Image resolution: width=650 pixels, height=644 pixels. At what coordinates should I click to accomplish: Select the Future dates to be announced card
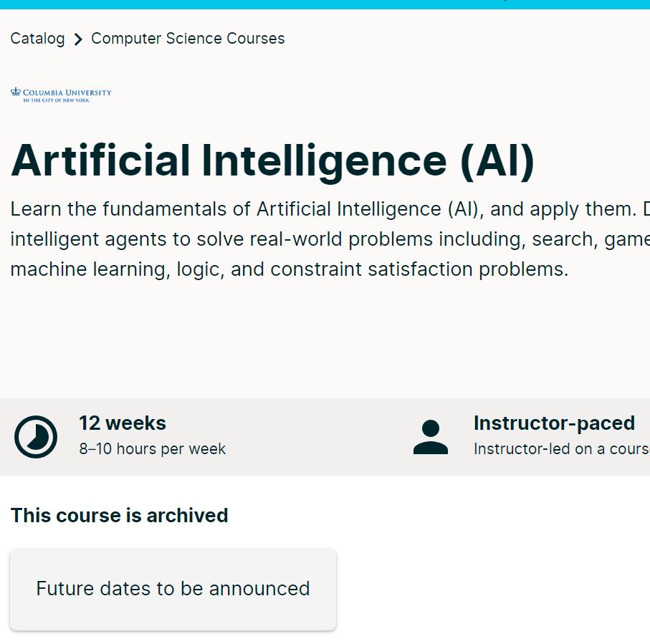173,589
